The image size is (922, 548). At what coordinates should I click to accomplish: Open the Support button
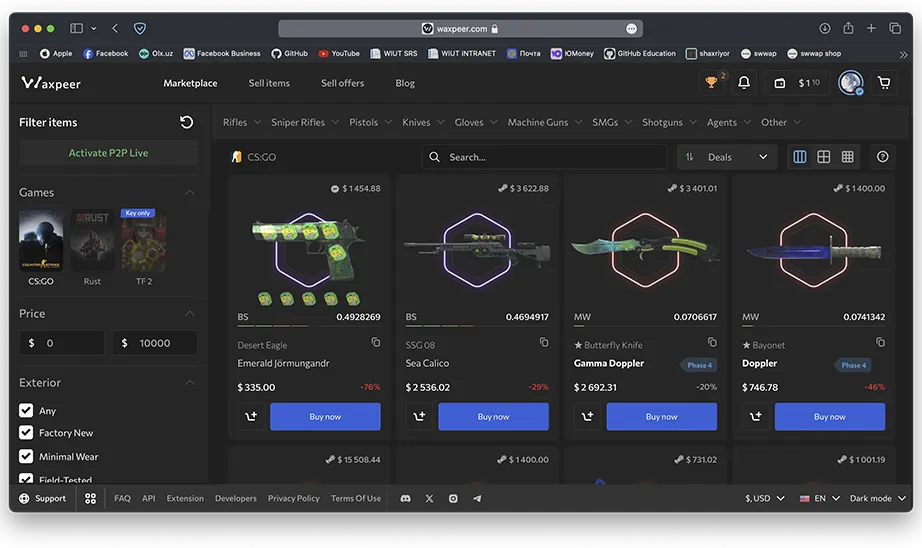click(42, 499)
